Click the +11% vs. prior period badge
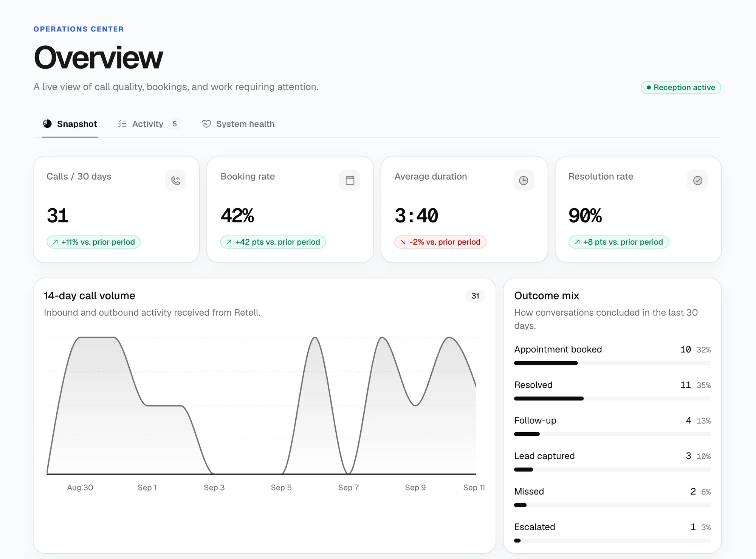The width and height of the screenshot is (756, 559). (x=94, y=242)
